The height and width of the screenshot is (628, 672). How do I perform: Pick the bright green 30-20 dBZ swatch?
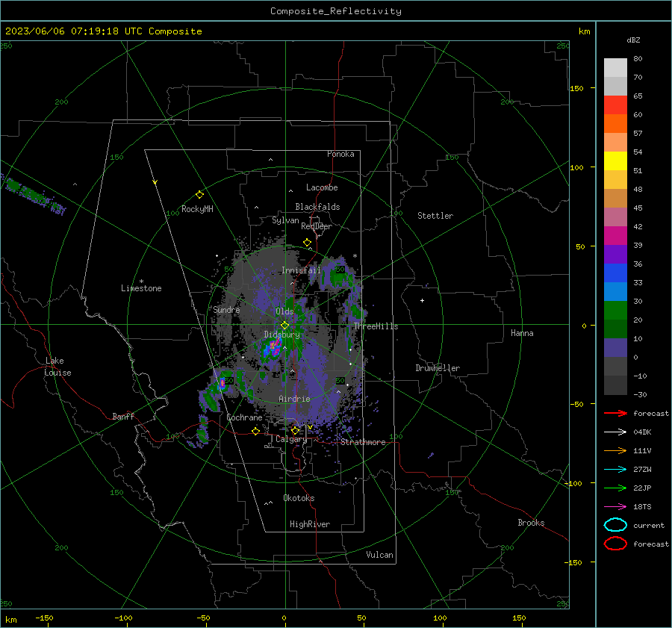[x=615, y=311]
